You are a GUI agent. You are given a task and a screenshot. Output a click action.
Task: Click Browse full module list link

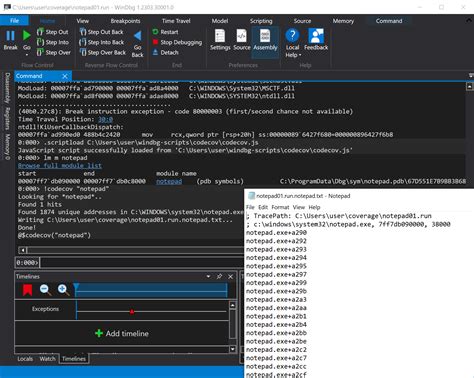coord(60,166)
